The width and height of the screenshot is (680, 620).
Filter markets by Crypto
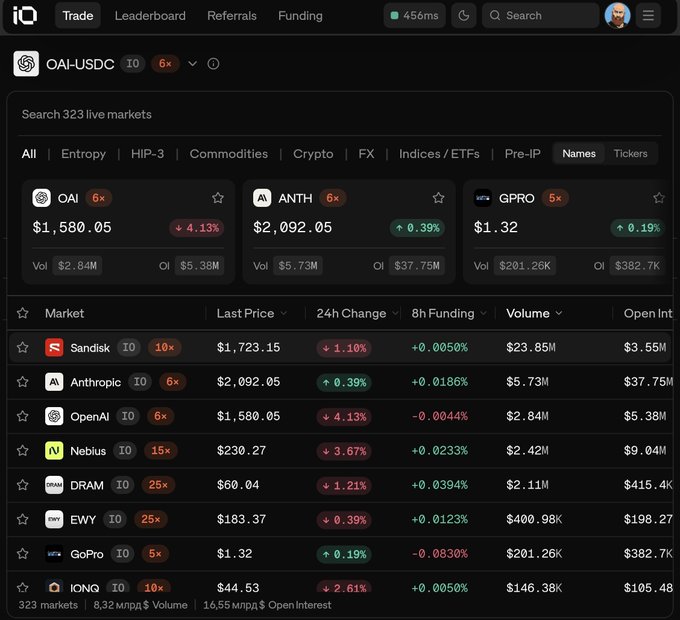coord(313,154)
